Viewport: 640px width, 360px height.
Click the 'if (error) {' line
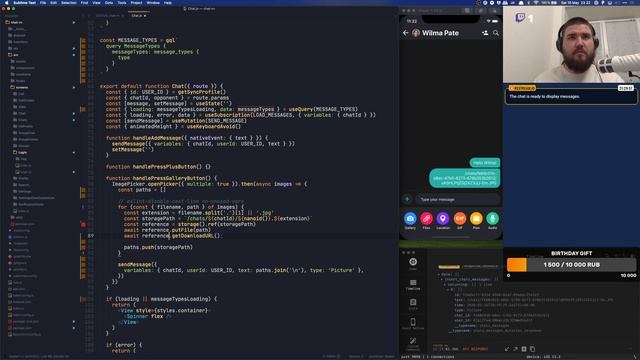pos(124,345)
